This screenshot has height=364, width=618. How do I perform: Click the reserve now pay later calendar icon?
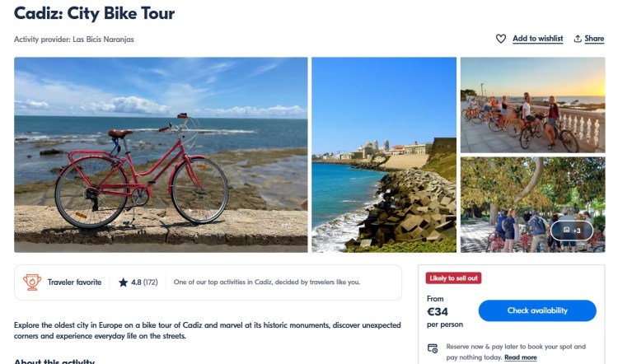[433, 348]
